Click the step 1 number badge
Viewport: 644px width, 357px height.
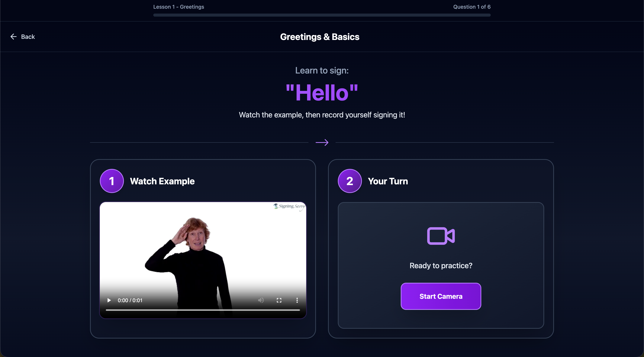[112, 181]
